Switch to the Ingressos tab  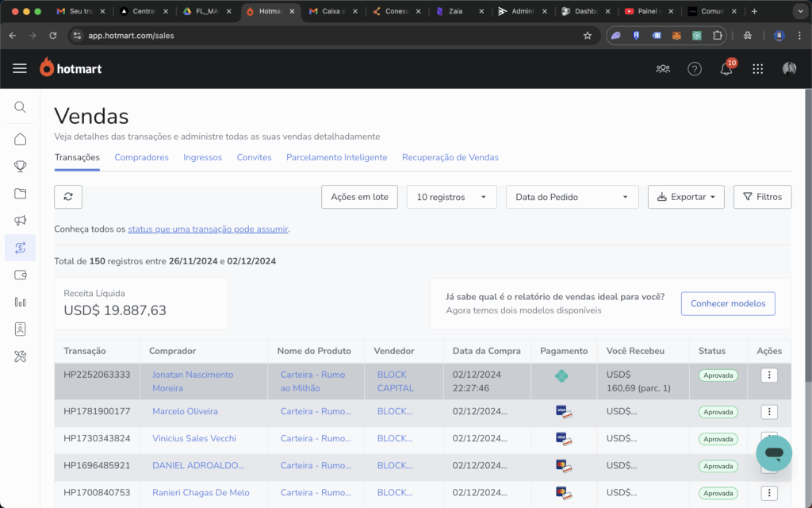click(x=202, y=157)
